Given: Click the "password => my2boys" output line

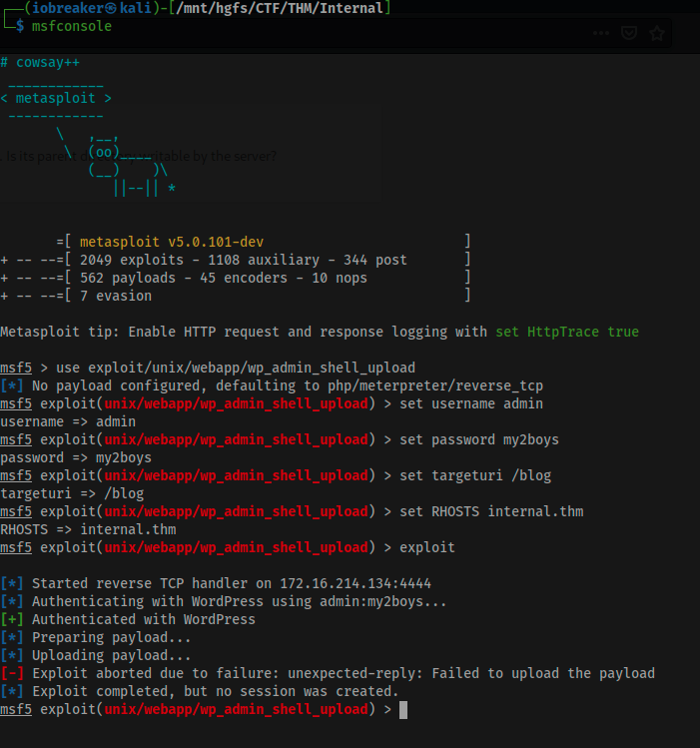Looking at the screenshot, I should (76, 458).
